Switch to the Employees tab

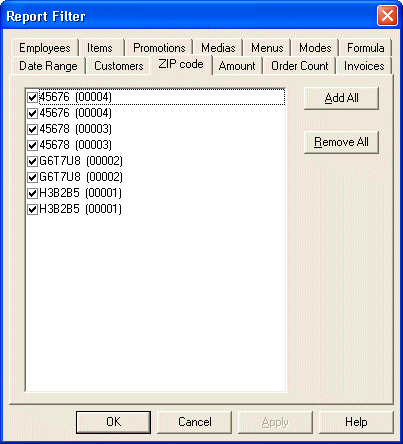(45, 48)
